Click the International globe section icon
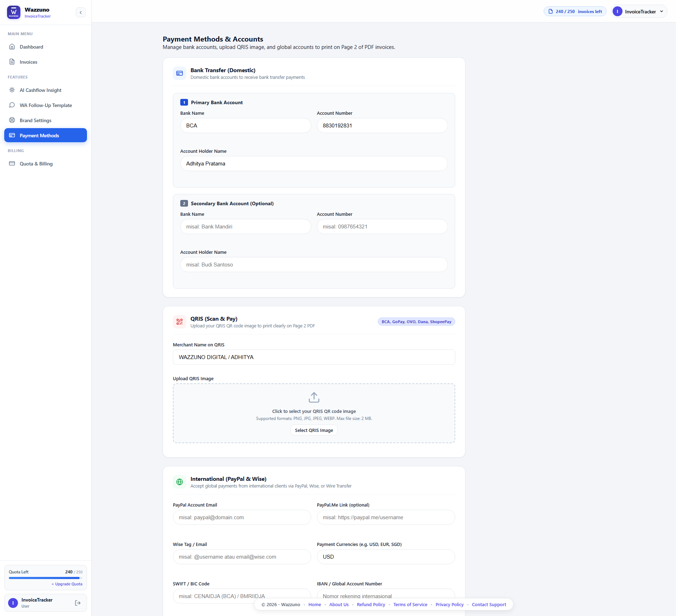676x616 pixels. coord(180,482)
